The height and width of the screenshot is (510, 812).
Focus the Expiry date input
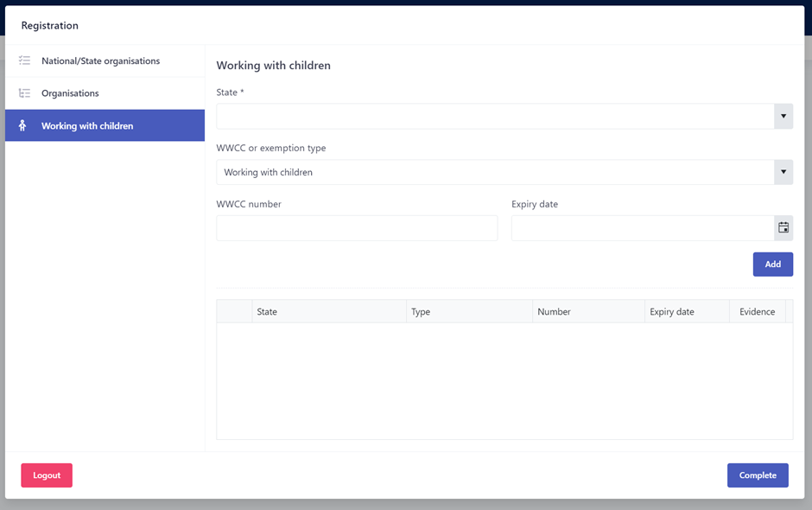click(x=643, y=228)
